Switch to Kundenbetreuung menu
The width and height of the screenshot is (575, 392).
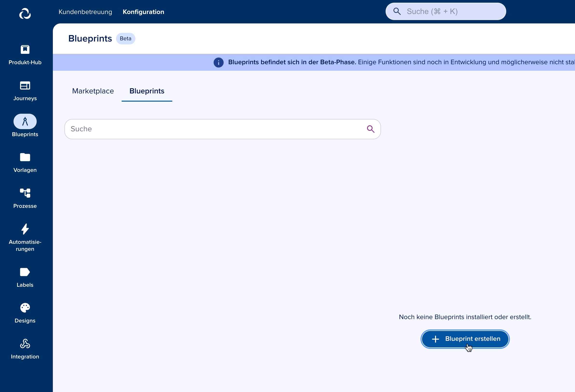(x=85, y=12)
